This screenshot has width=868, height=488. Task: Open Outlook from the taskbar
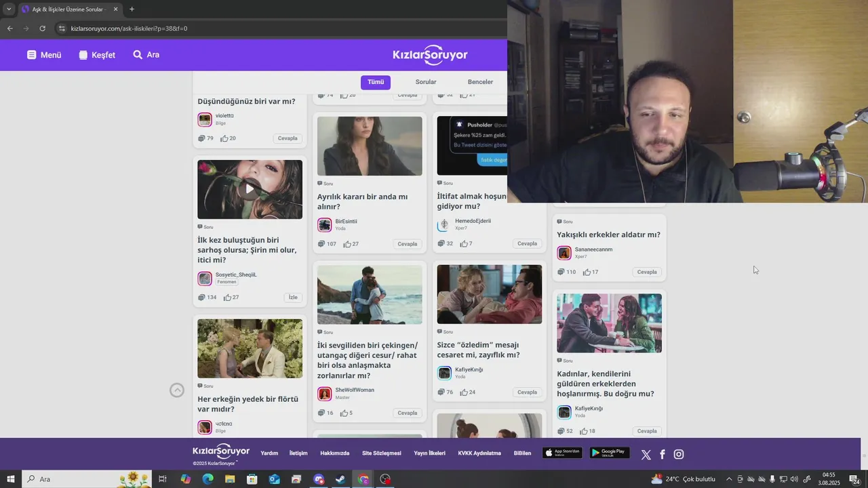pyautogui.click(x=274, y=479)
